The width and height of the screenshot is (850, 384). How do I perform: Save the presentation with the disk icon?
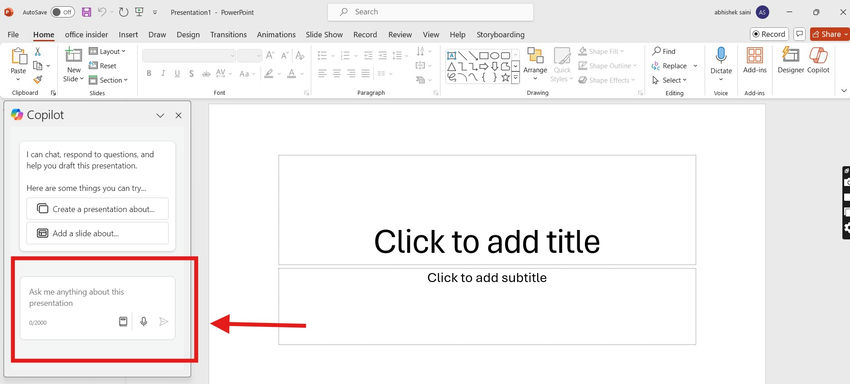[86, 12]
